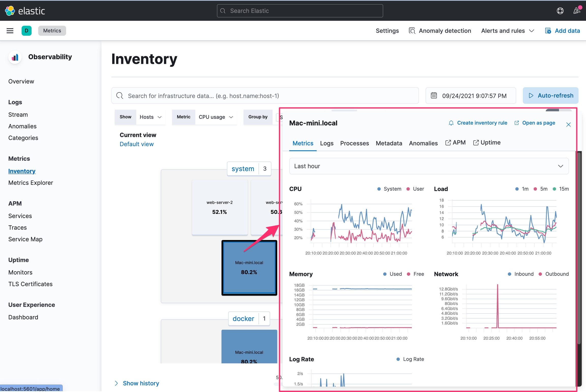The image size is (586, 392).
Task: Click Open as page link
Action: [x=538, y=123]
